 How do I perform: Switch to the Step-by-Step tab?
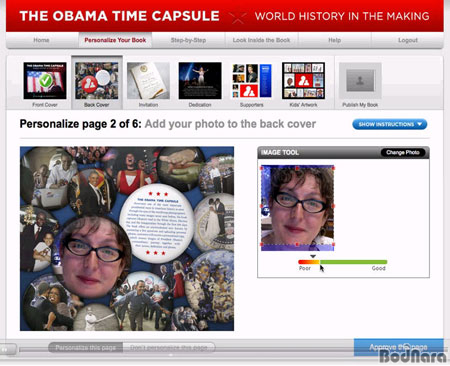188,40
